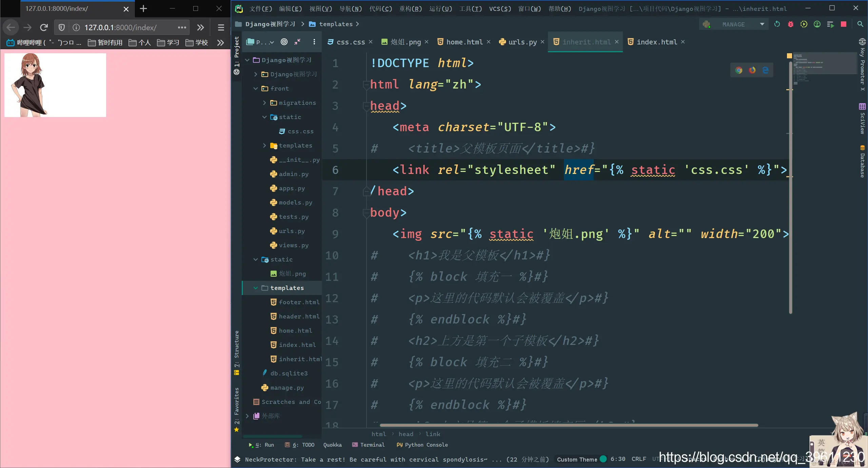The image size is (868, 468).
Task: Expand the migrations folder
Action: 264,103
